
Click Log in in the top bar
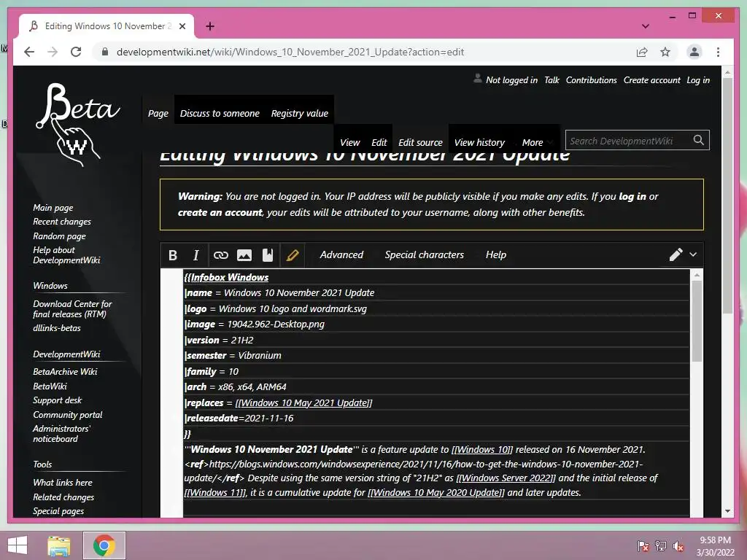pos(698,80)
